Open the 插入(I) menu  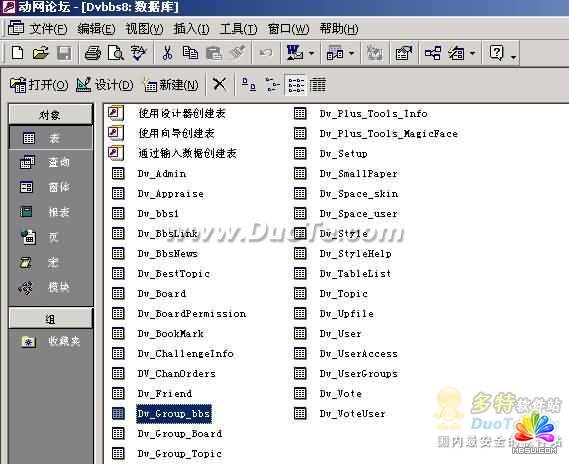click(x=192, y=29)
